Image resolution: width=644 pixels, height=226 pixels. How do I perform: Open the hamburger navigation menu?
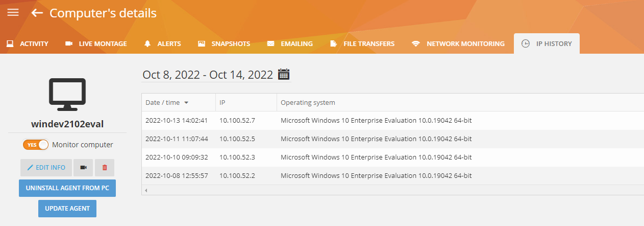[x=13, y=13]
